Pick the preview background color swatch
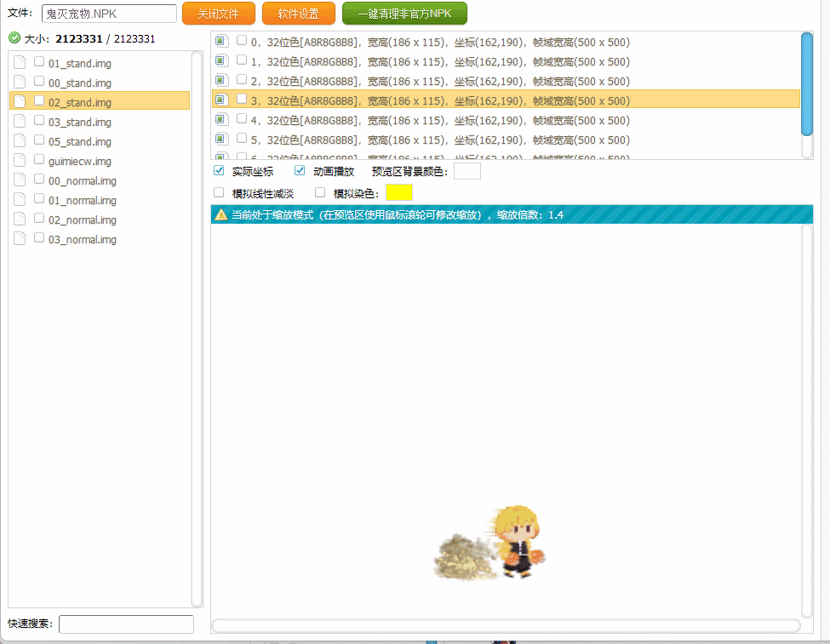Image resolution: width=830 pixels, height=644 pixels. pos(467,171)
